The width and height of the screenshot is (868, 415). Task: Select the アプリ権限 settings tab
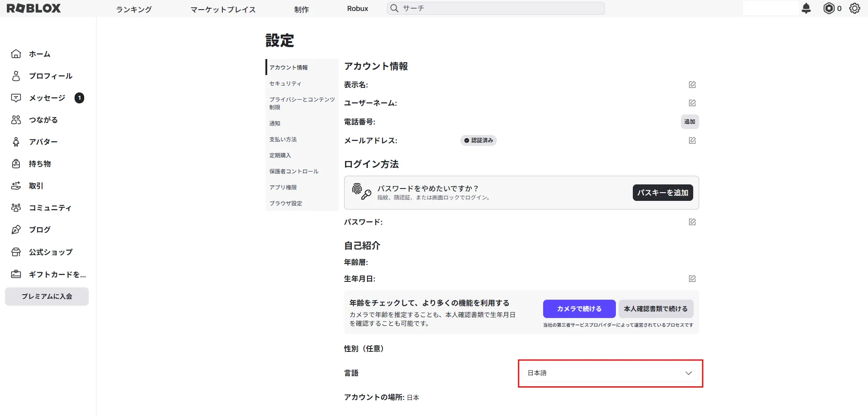[x=302, y=188]
